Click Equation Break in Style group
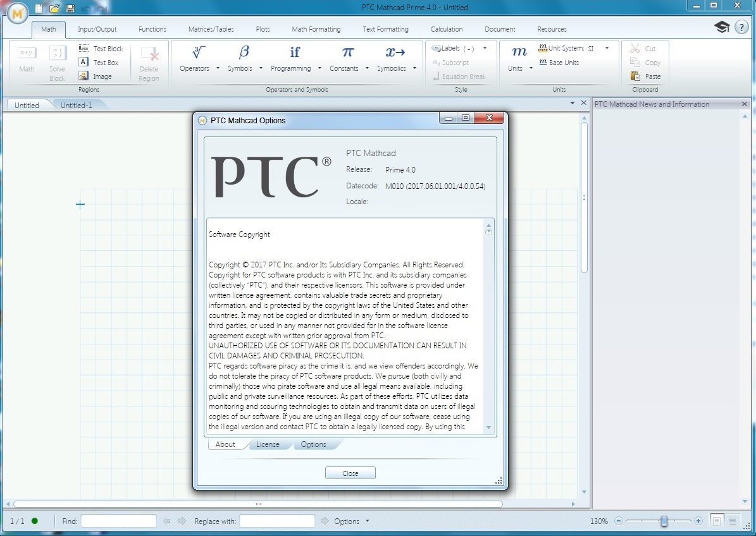The width and height of the screenshot is (756, 536). [x=459, y=76]
